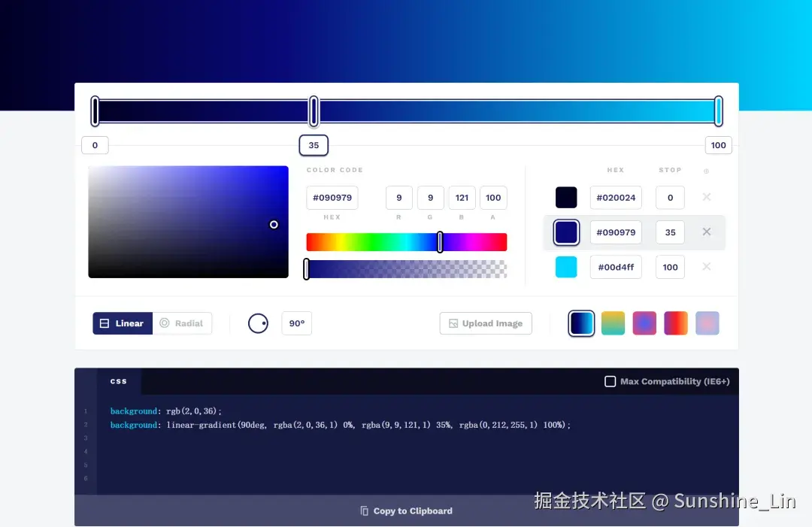This screenshot has width=812, height=527.
Task: Click the linear-gradient CSS code line
Action: 341,425
